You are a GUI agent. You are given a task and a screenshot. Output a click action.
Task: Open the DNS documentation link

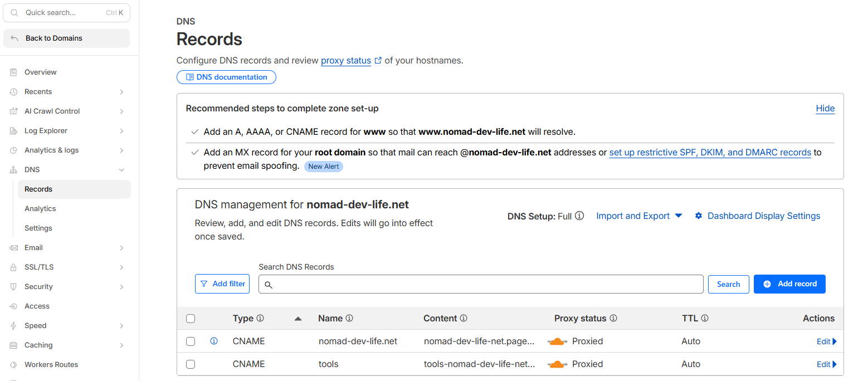(226, 77)
